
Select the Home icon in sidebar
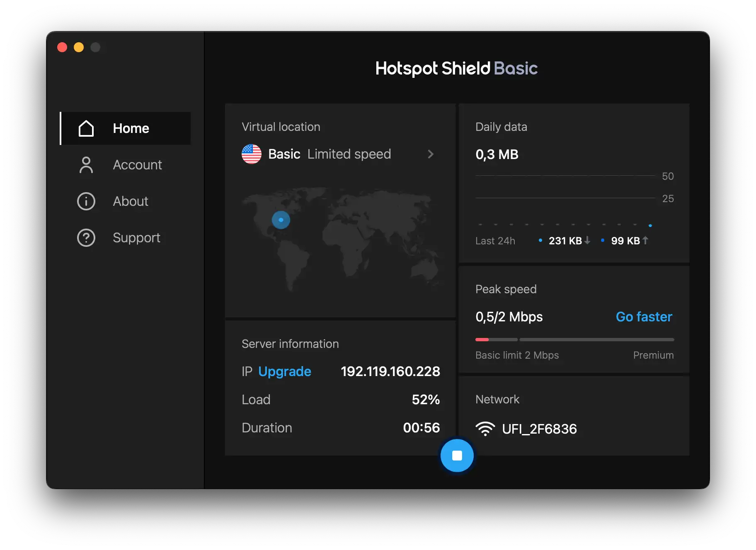(86, 128)
